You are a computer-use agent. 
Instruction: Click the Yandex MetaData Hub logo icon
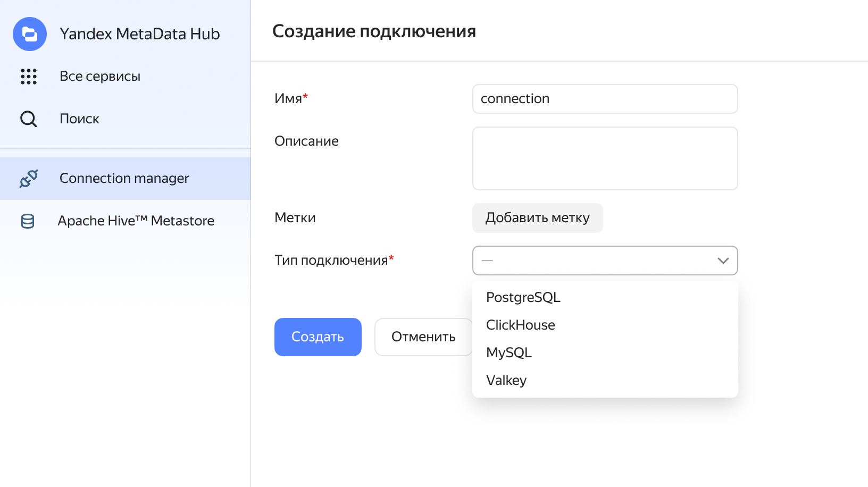30,34
